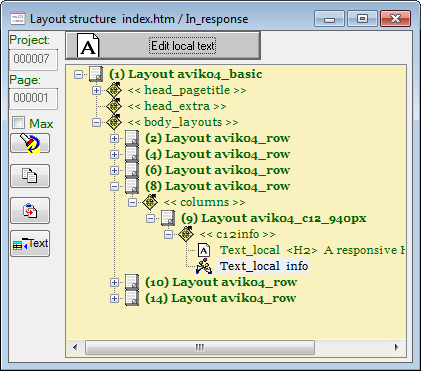Select the << c12info >> tree item
421x371 pixels.
(238, 234)
